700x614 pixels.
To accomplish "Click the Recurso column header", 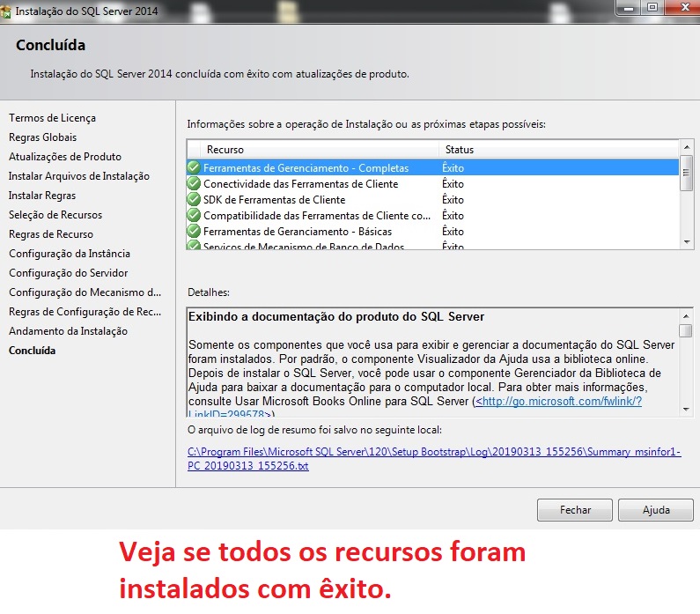I will [320, 150].
